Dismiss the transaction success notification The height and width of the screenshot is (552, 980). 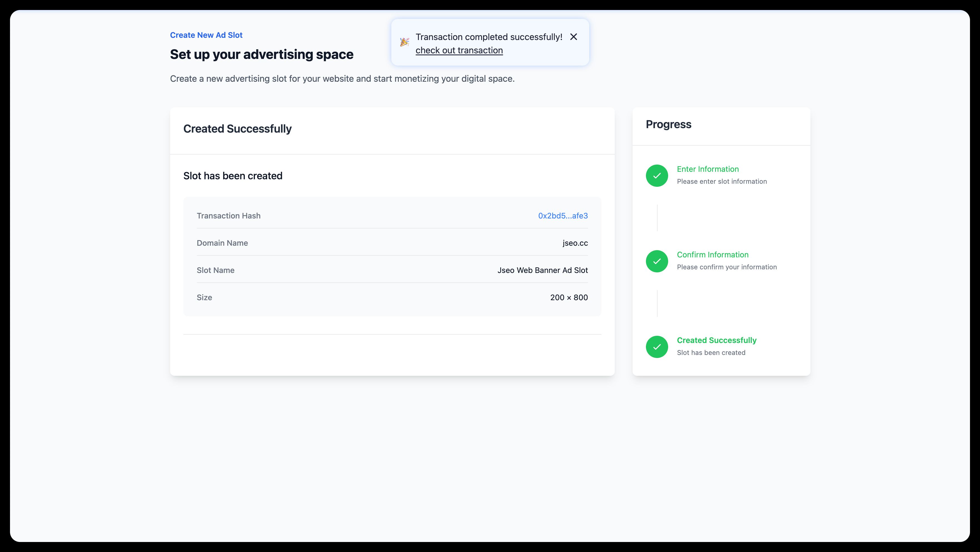point(573,37)
